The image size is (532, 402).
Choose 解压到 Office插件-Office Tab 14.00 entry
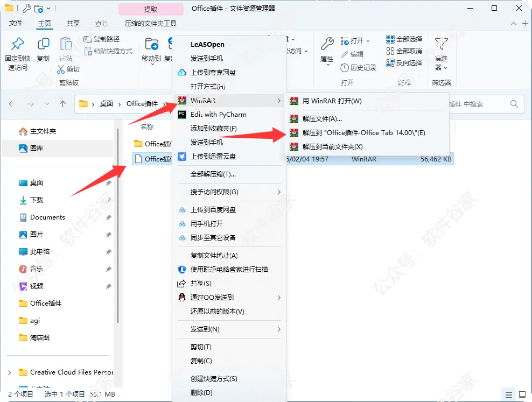[367, 133]
